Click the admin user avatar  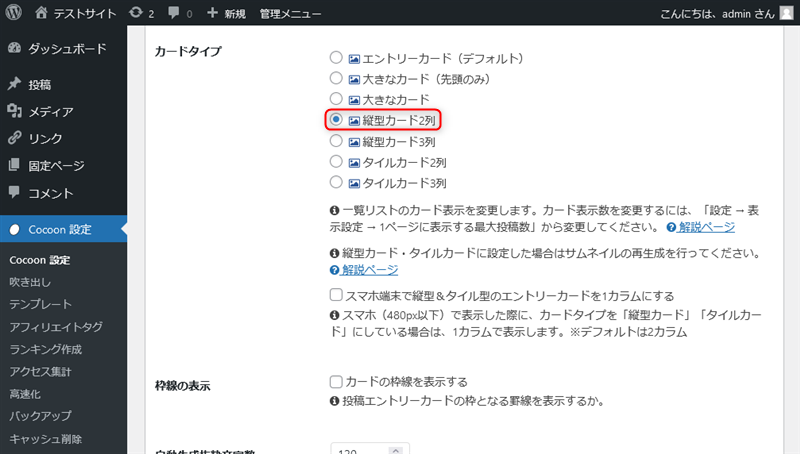(787, 13)
